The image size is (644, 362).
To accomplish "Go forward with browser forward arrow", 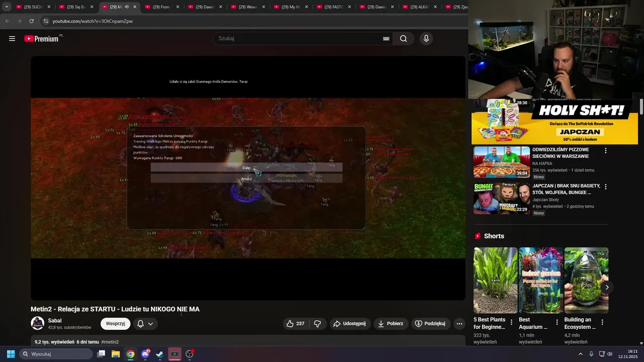I will [19, 21].
